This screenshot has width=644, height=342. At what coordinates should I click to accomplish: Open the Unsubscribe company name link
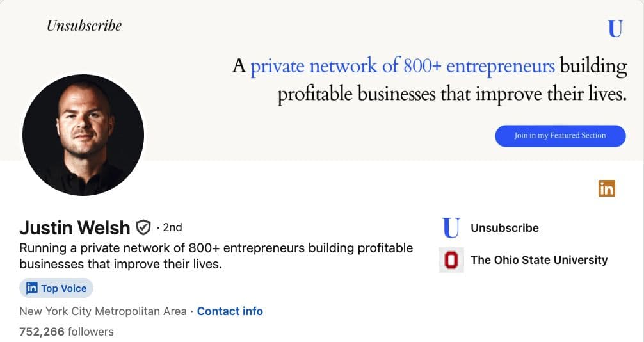(504, 228)
